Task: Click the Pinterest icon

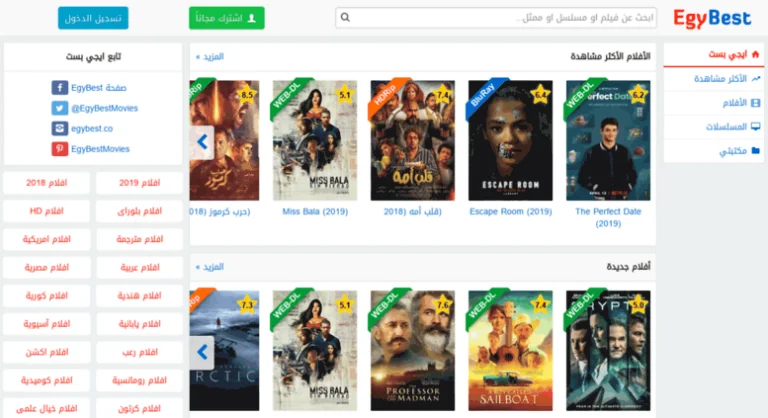Action: tap(60, 148)
